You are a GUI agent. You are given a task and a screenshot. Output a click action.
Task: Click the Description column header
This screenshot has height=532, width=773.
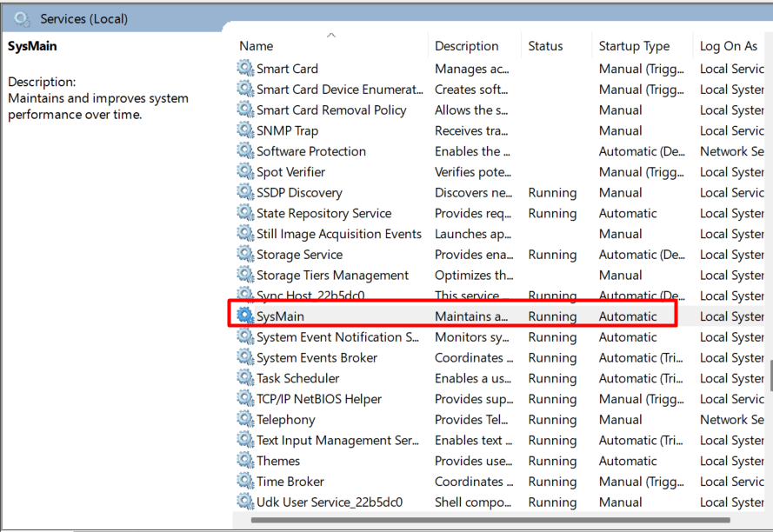[x=468, y=45]
